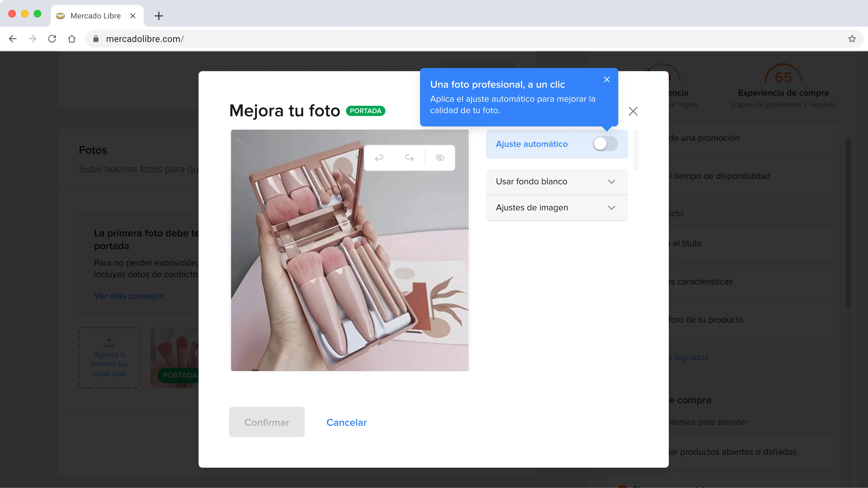
Task: Click the Confirmar button
Action: [x=267, y=422]
